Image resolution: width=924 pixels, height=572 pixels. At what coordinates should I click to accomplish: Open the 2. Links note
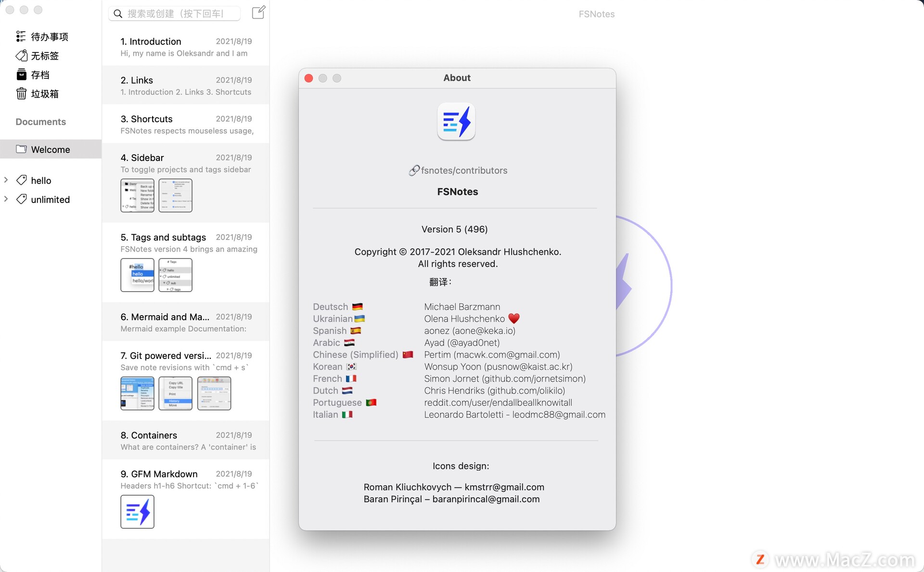click(186, 85)
